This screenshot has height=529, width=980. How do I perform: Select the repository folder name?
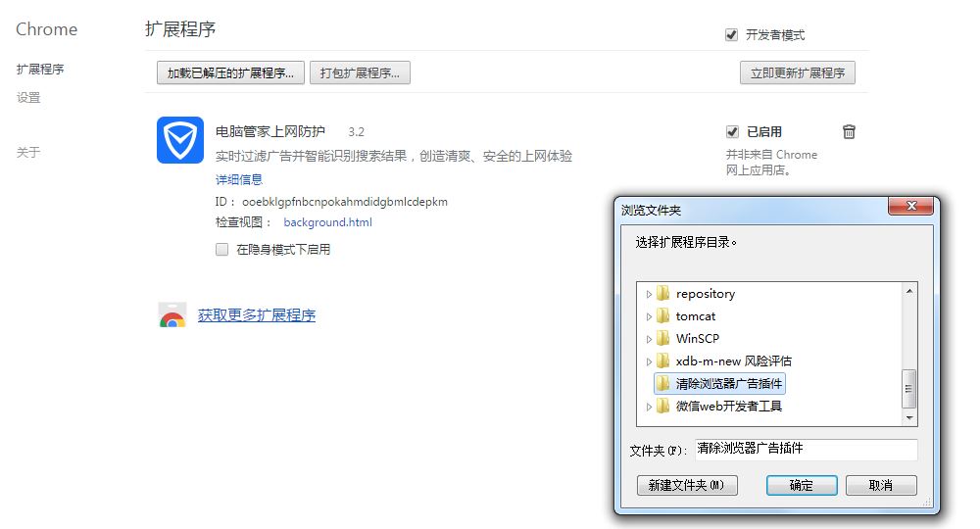pos(705,294)
